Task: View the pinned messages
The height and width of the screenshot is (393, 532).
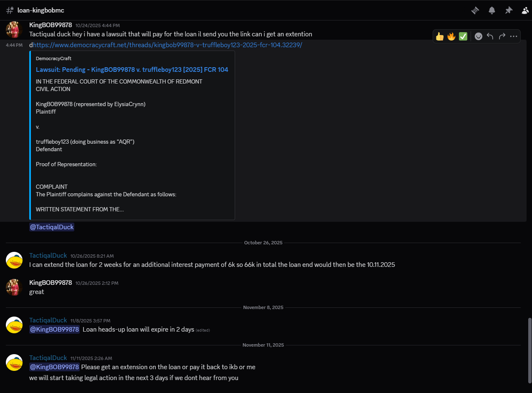Action: pos(509,10)
